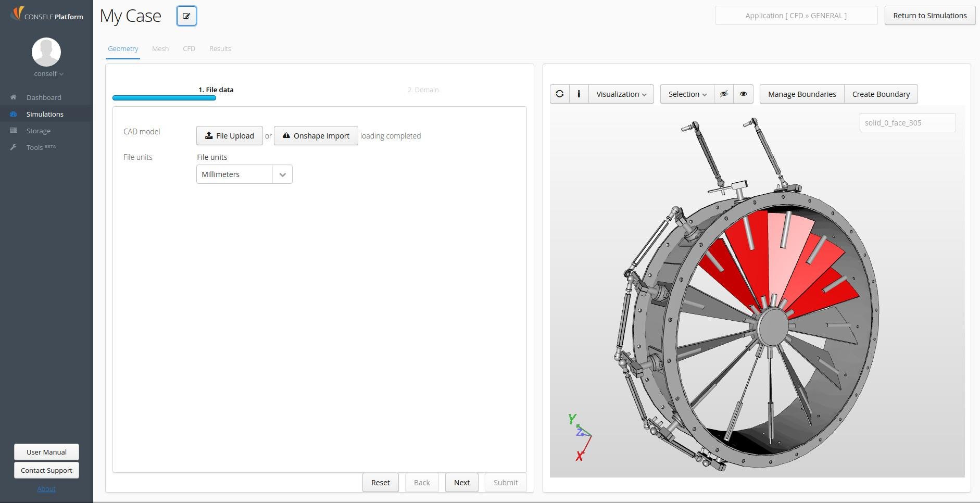This screenshot has height=503, width=980.
Task: Open Tools BETA in the sidebar
Action: [x=41, y=147]
